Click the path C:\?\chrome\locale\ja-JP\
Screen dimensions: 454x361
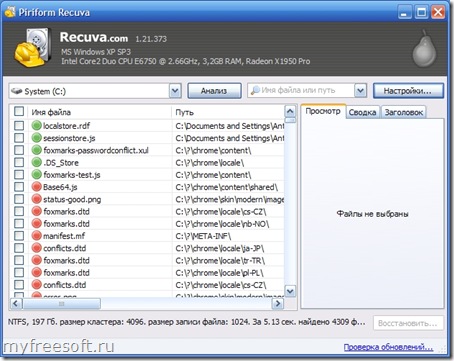220,248
